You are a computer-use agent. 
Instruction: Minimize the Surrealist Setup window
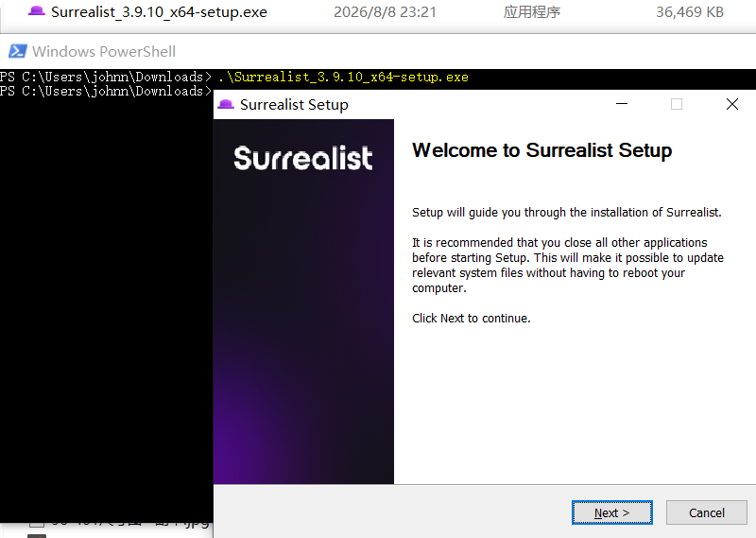pyautogui.click(x=622, y=104)
